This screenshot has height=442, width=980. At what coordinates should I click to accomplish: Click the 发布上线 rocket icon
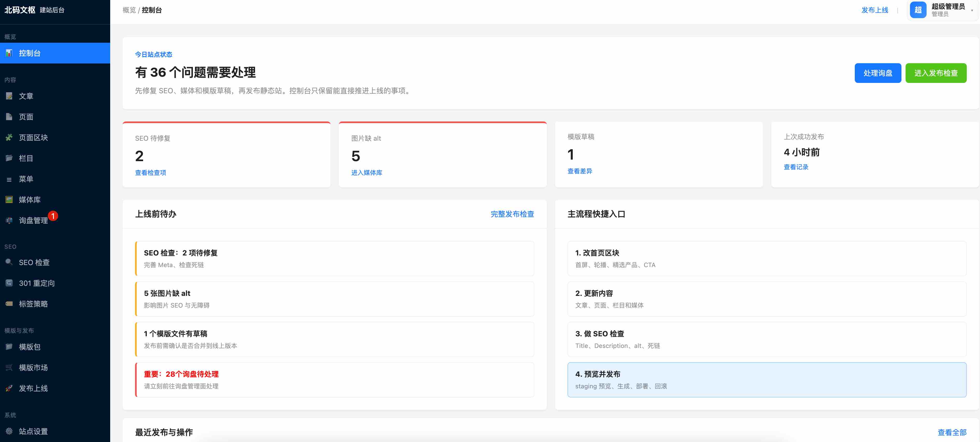click(x=9, y=388)
